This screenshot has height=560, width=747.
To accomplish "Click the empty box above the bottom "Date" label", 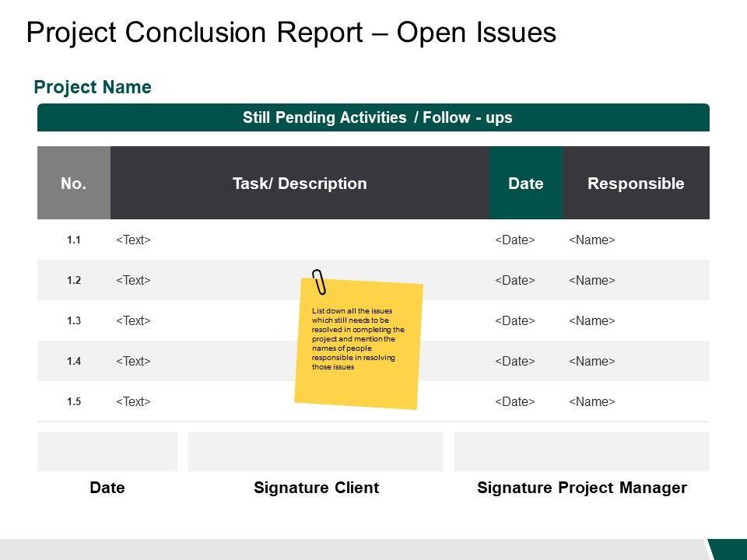I will pos(107,452).
